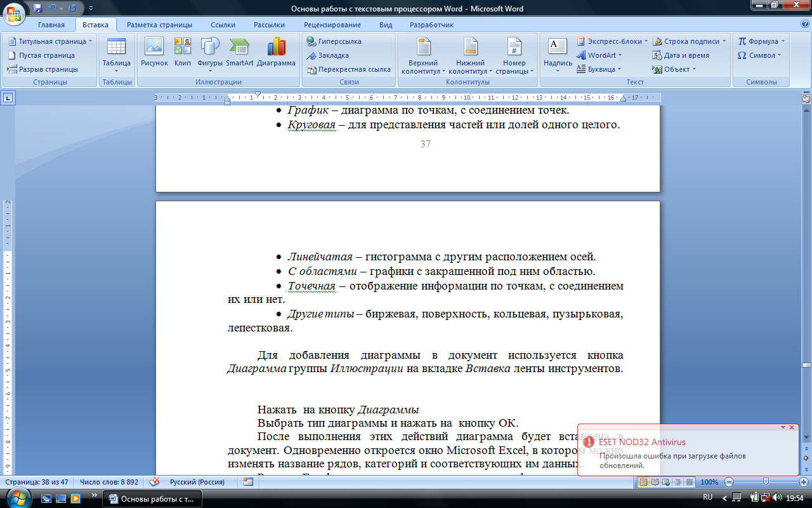Switch to the Вид tab
Screen dimensions: 812x508
[386, 25]
